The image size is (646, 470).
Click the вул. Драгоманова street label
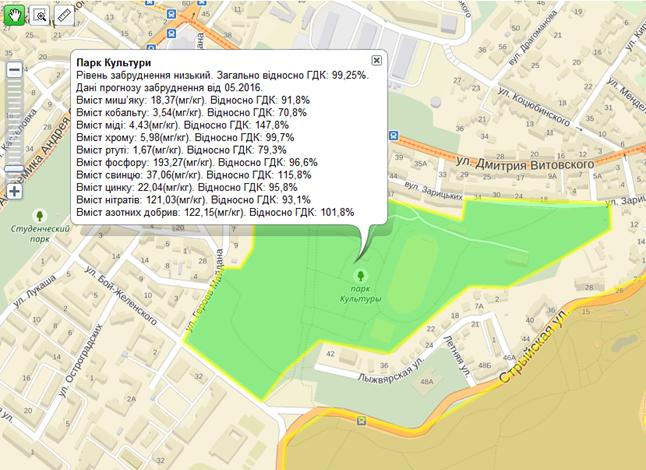533,38
